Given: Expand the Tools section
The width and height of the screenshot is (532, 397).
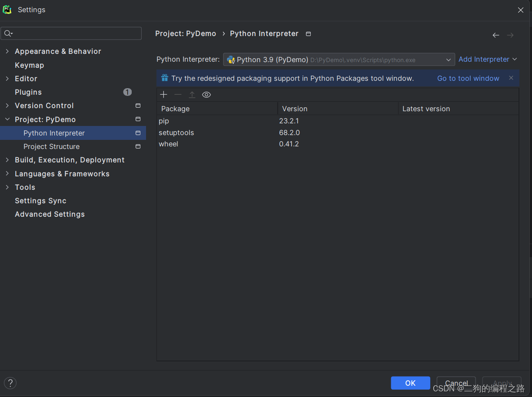Looking at the screenshot, I should pyautogui.click(x=7, y=187).
